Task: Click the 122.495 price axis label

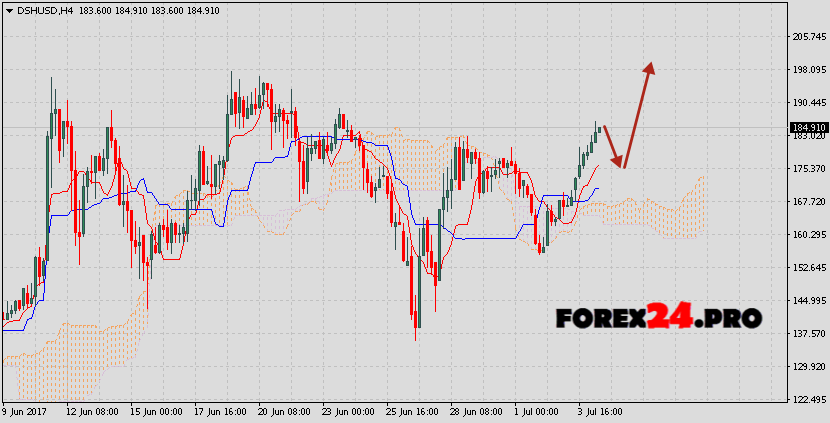Action: (807, 399)
